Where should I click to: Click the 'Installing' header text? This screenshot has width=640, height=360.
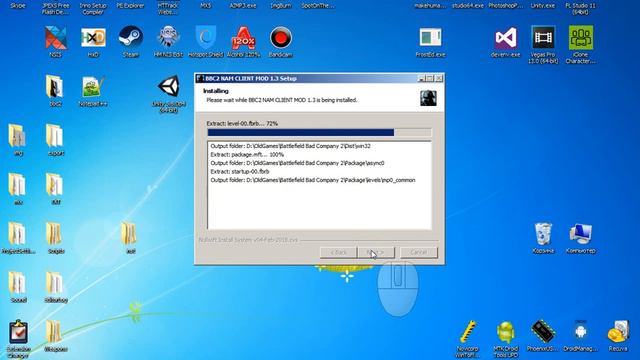pyautogui.click(x=216, y=91)
